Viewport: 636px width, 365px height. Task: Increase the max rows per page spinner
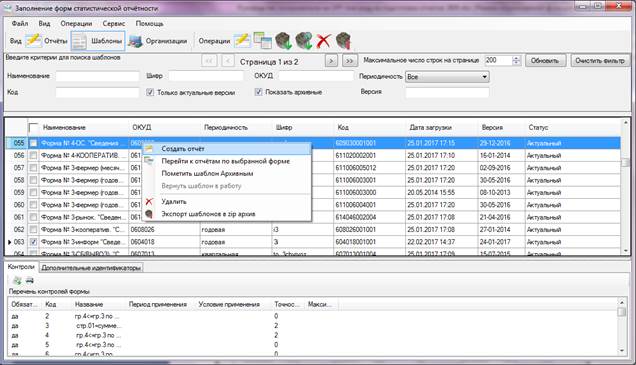pyautogui.click(x=516, y=58)
